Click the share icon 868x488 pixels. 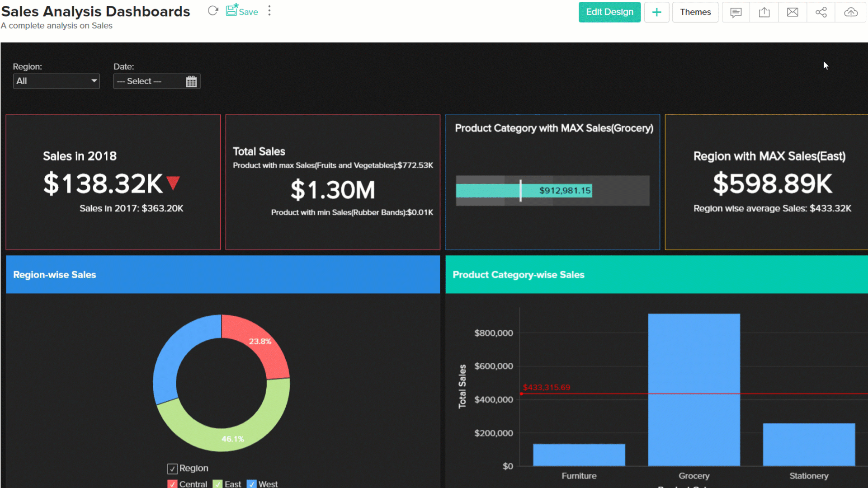click(x=821, y=12)
